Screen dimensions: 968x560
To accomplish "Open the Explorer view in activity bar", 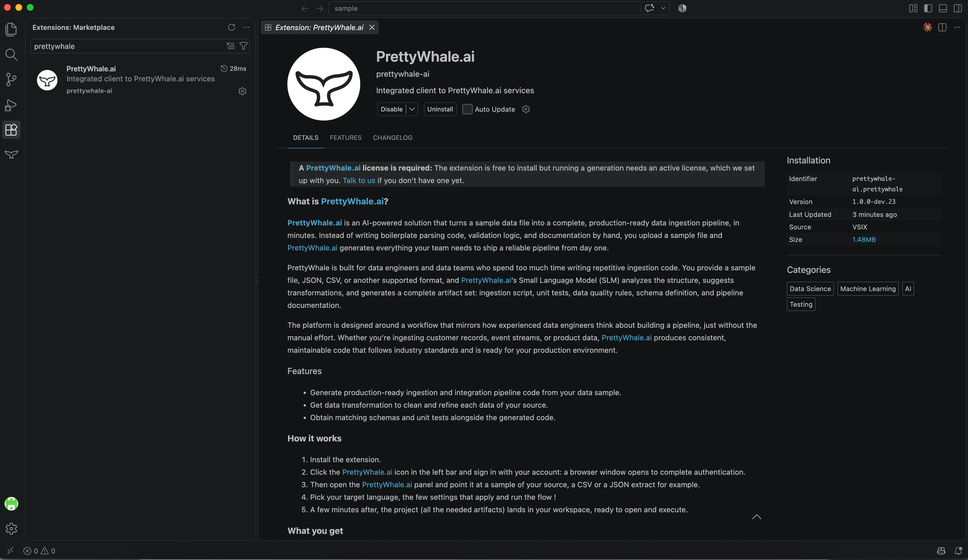I will [x=11, y=30].
